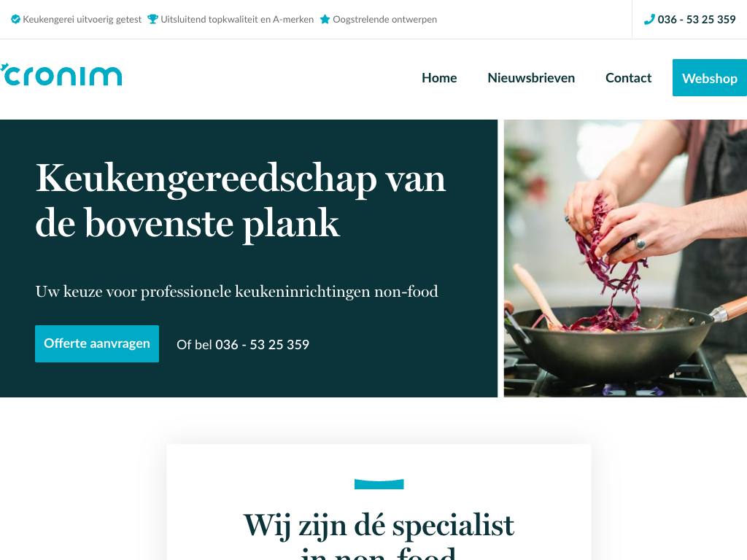747x560 pixels.
Task: Go to the Home menu item
Action: pyautogui.click(x=439, y=77)
